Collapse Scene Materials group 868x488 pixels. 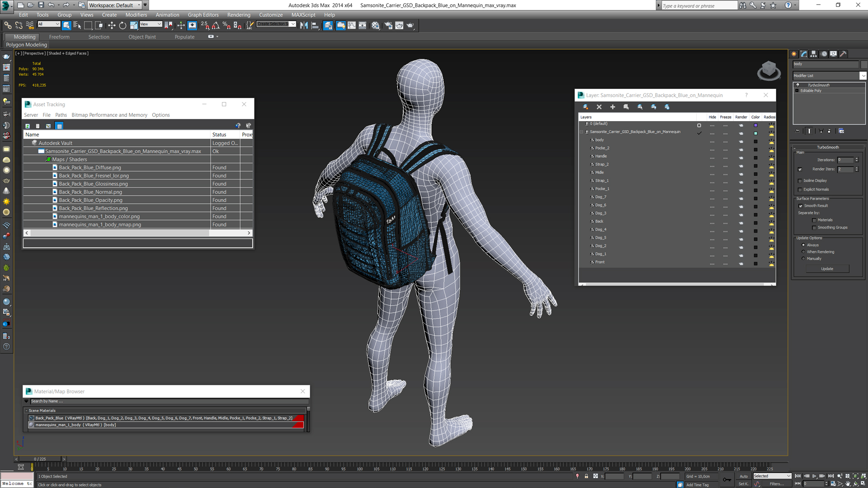tap(26, 411)
